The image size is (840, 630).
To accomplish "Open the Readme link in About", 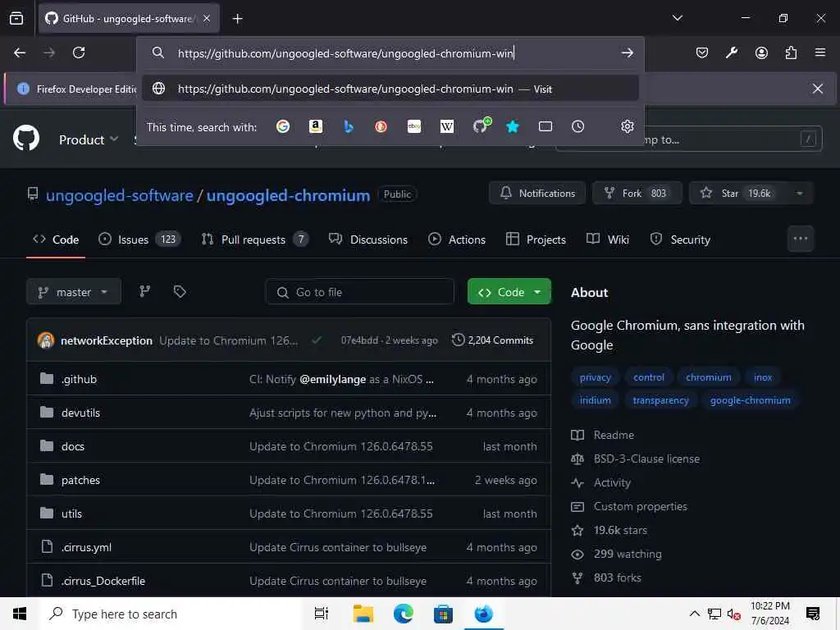I will click(614, 435).
